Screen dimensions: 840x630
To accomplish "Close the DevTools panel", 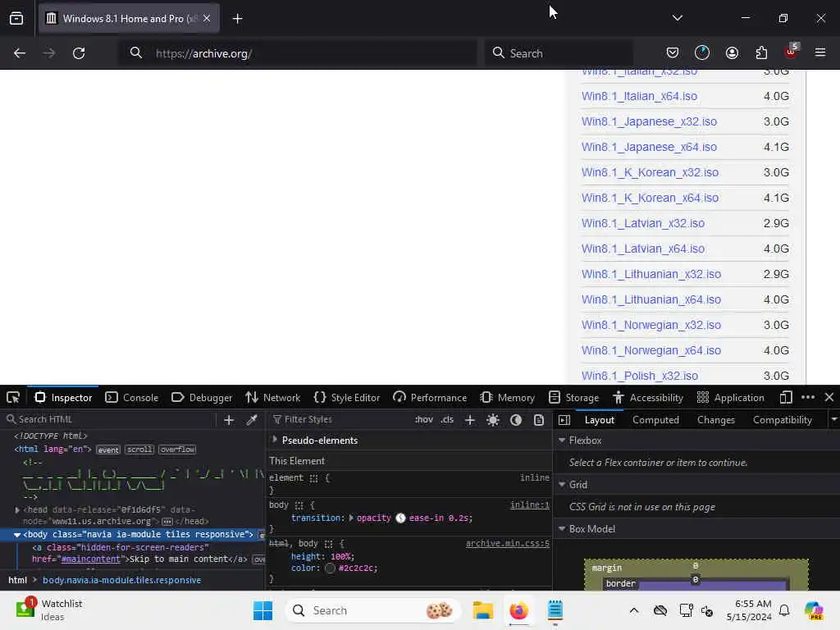I will tap(829, 398).
